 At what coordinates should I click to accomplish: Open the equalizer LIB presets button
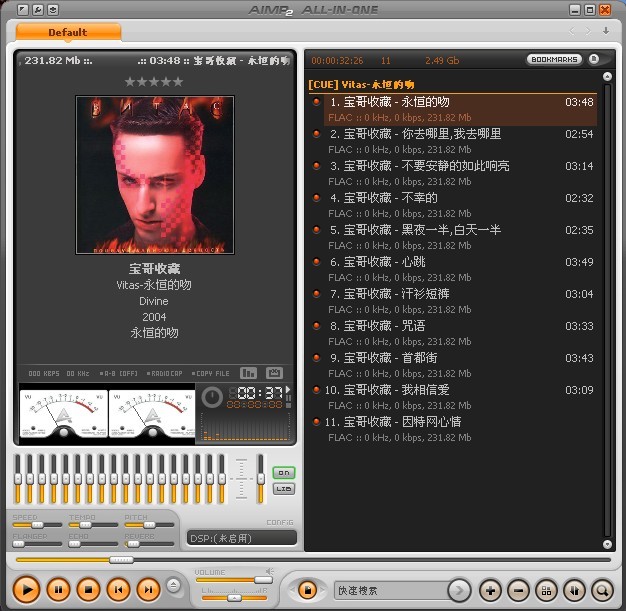[x=284, y=488]
